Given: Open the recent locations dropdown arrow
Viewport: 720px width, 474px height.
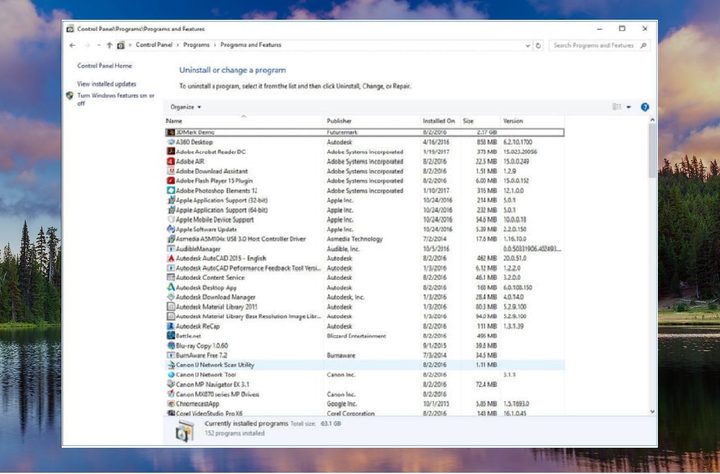Looking at the screenshot, I should point(99,45).
